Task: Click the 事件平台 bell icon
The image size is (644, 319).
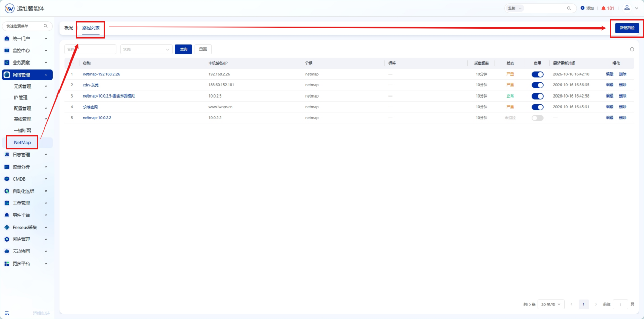Action: pyautogui.click(x=7, y=215)
